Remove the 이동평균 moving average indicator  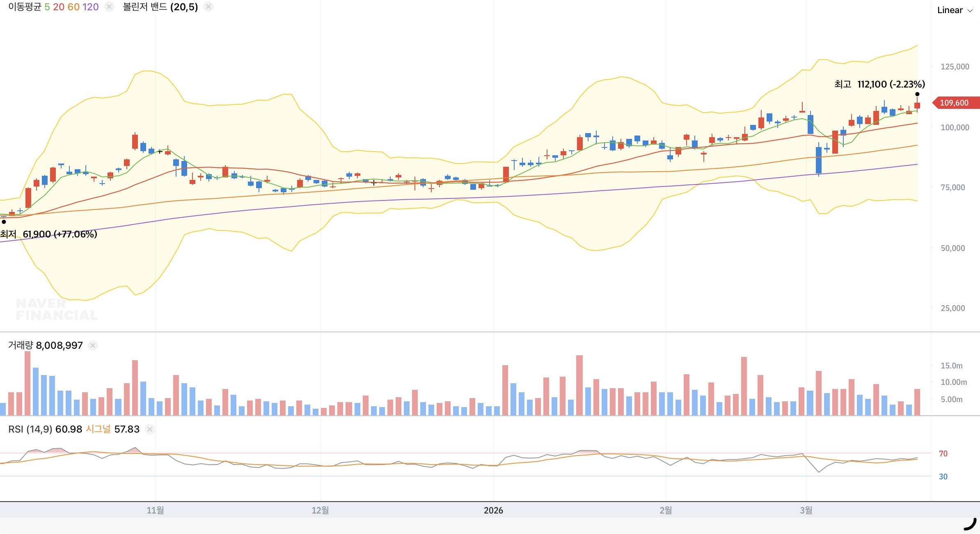[x=109, y=7]
